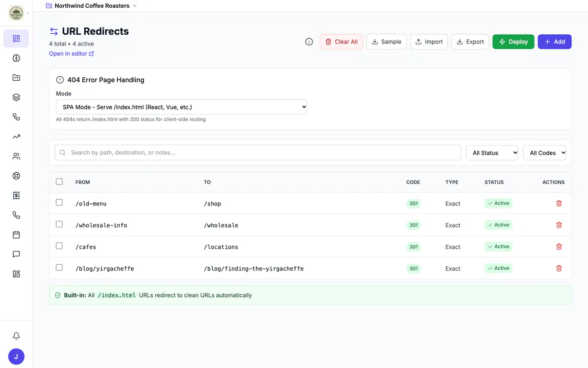Open the bottom widgets grid icon in sidebar
Image resolution: width=588 pixels, height=368 pixels.
point(16,274)
